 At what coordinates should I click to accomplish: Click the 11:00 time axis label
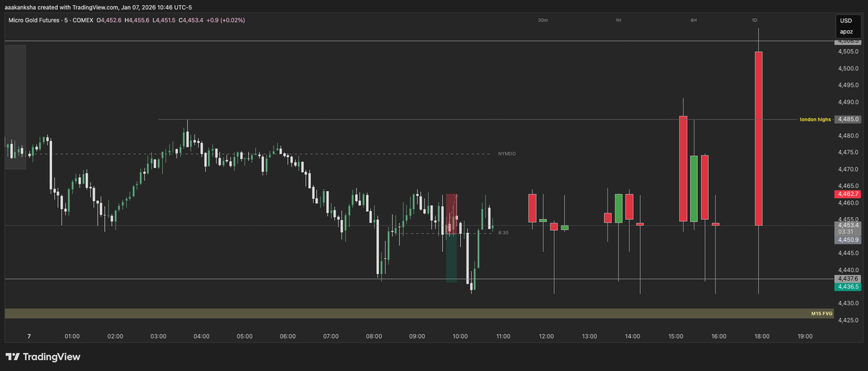tap(503, 336)
